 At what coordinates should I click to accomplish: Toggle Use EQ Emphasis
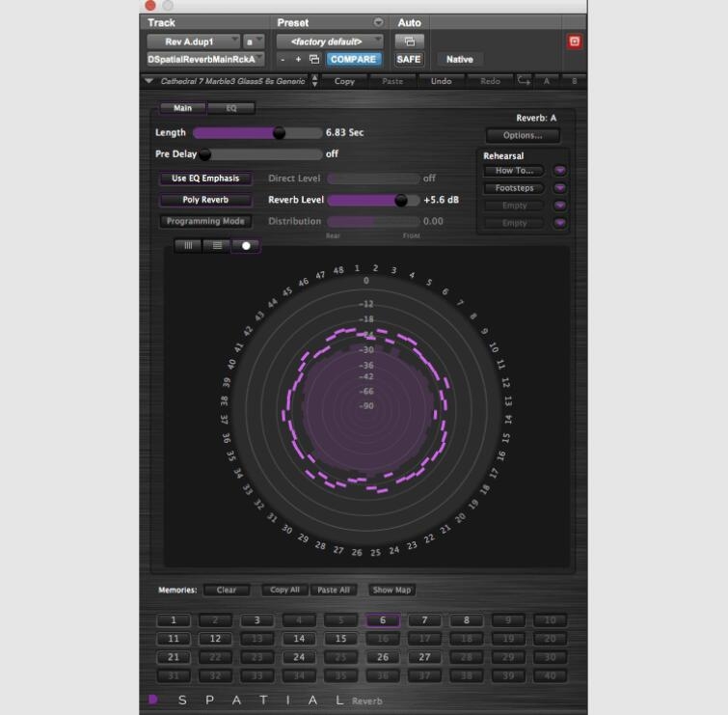tap(205, 179)
